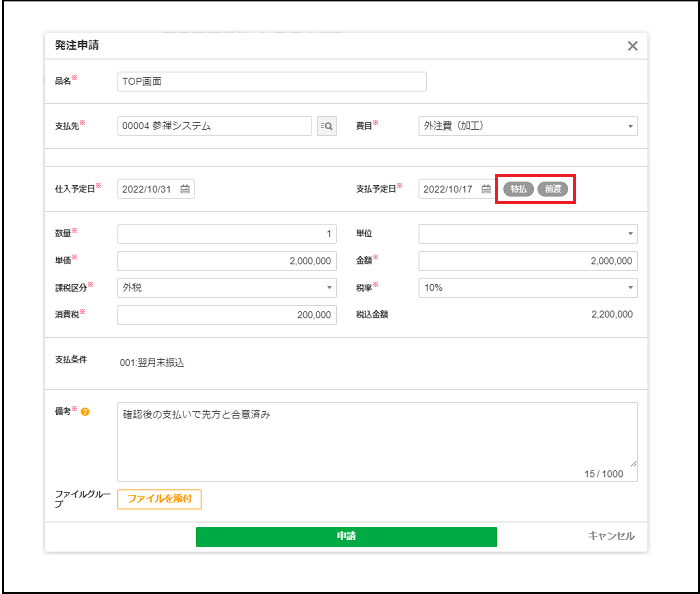700x594 pixels.
Task: Expand the 税率 dropdown showing 10%
Action: point(528,287)
